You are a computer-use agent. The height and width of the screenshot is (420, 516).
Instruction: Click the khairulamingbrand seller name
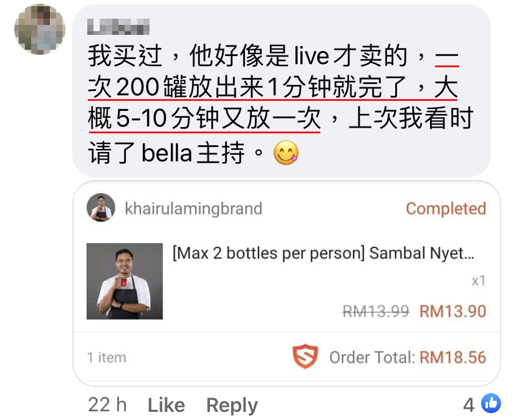tap(193, 208)
